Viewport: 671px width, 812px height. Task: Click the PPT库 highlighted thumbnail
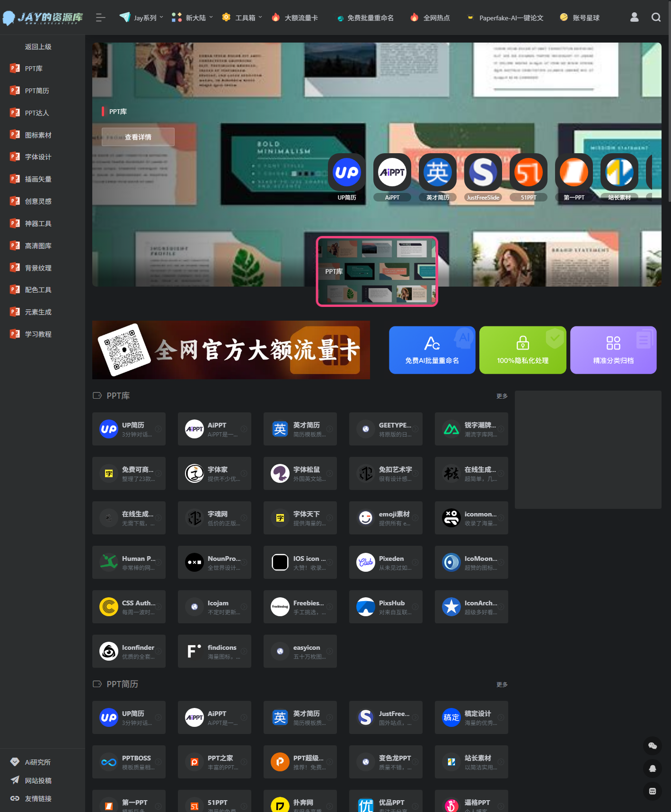pos(377,271)
